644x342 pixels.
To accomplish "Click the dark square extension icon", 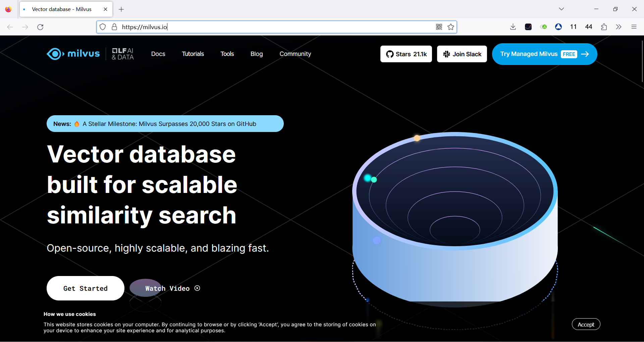I will pyautogui.click(x=528, y=27).
